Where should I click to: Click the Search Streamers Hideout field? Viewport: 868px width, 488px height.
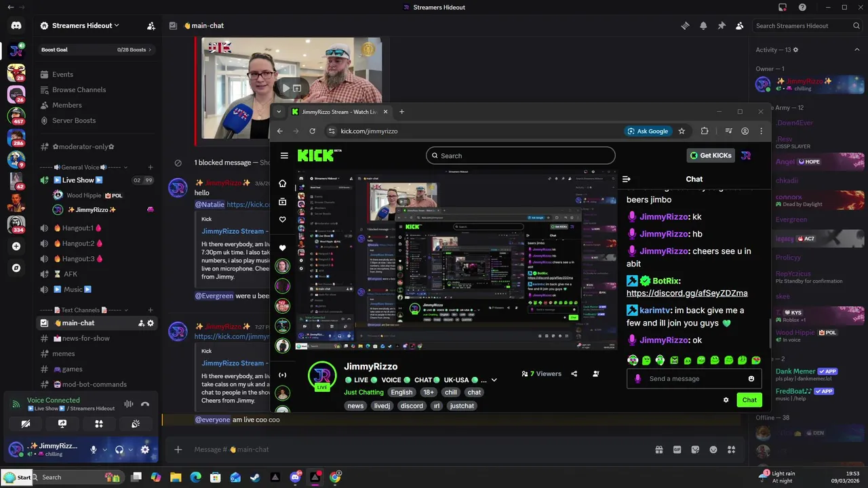(807, 26)
